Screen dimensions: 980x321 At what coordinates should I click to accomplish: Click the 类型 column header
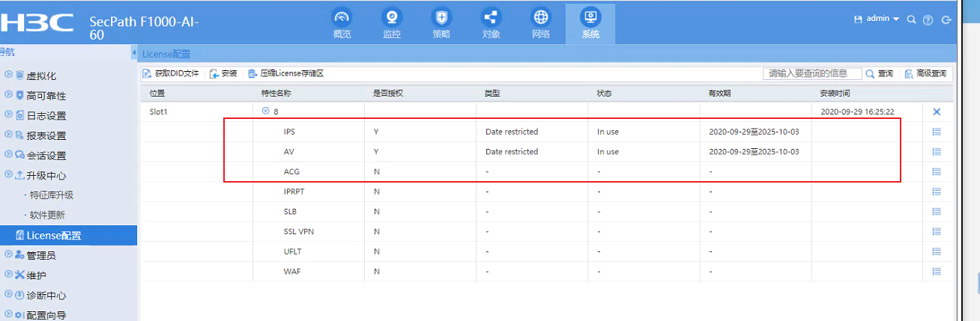pyautogui.click(x=492, y=94)
